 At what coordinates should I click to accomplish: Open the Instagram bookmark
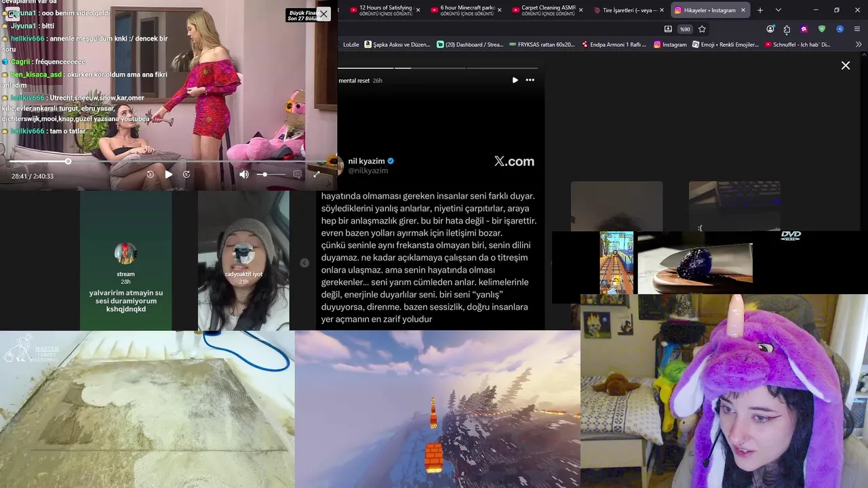[670, 45]
